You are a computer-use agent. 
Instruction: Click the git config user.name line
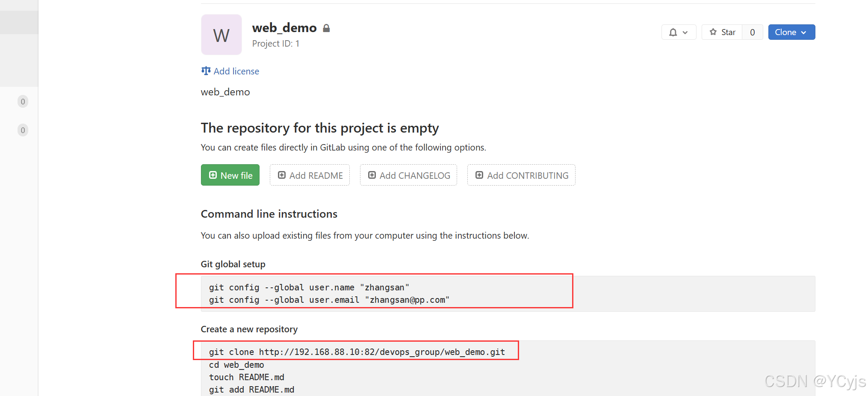coord(309,287)
